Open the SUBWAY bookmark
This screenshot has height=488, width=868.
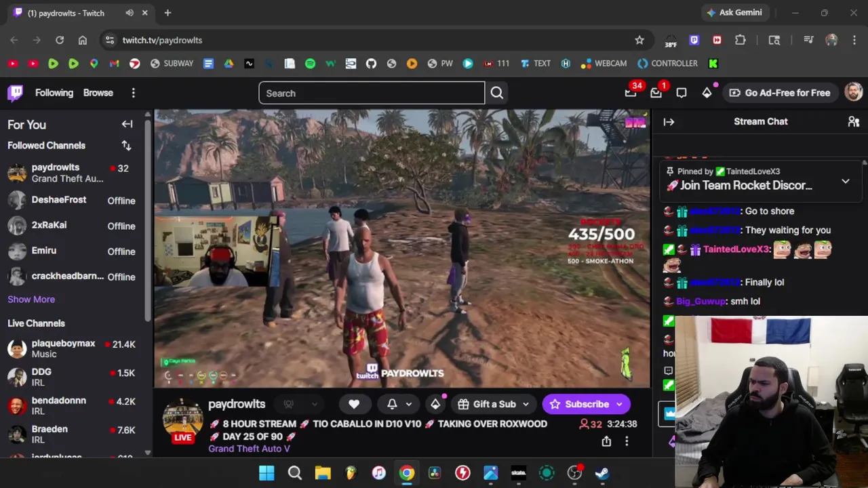click(x=172, y=64)
